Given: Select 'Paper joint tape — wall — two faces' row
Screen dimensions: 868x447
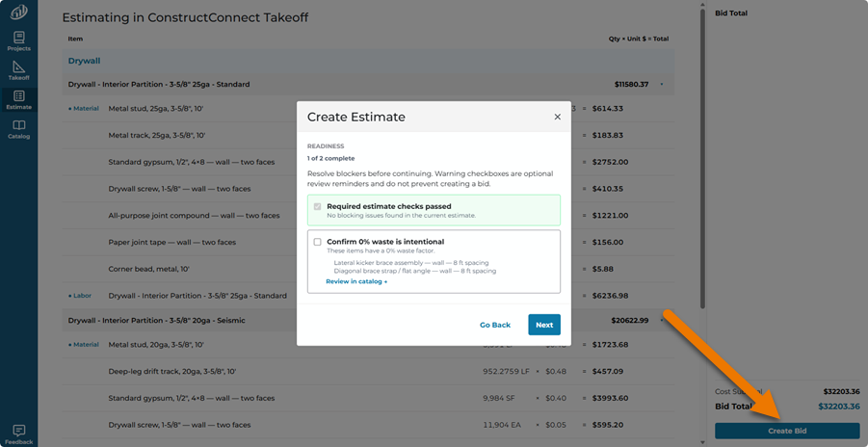Looking at the screenshot, I should (368, 242).
